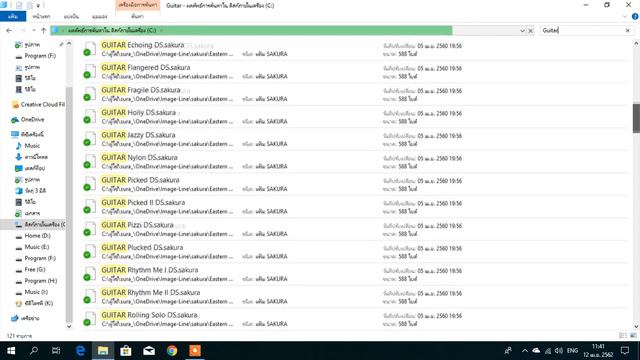Launch Google Chrome from taskbar
Screen dimensions: 640x360
click(x=172, y=351)
